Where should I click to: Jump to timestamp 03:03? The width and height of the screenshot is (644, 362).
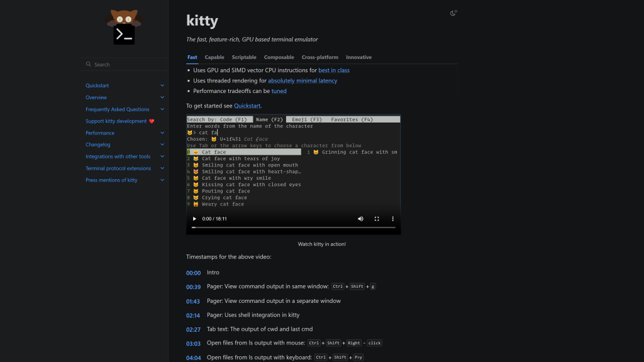[x=194, y=344]
